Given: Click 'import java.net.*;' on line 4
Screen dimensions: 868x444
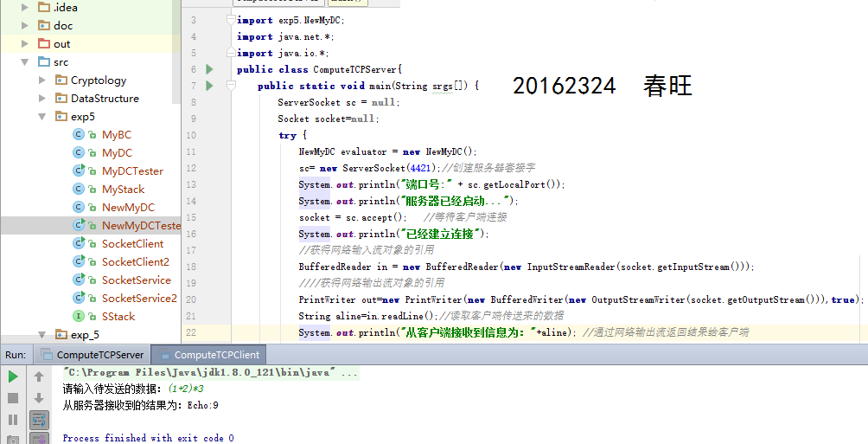Looking at the screenshot, I should [285, 36].
